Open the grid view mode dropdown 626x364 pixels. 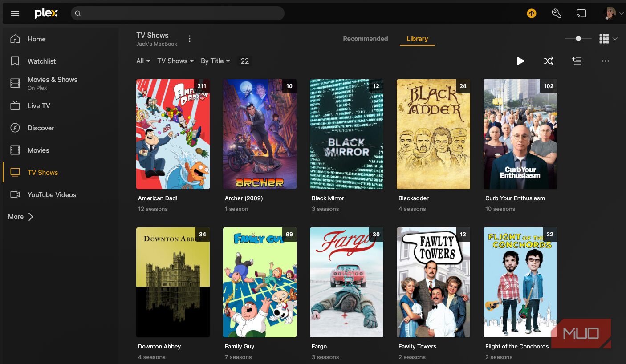pyautogui.click(x=608, y=39)
